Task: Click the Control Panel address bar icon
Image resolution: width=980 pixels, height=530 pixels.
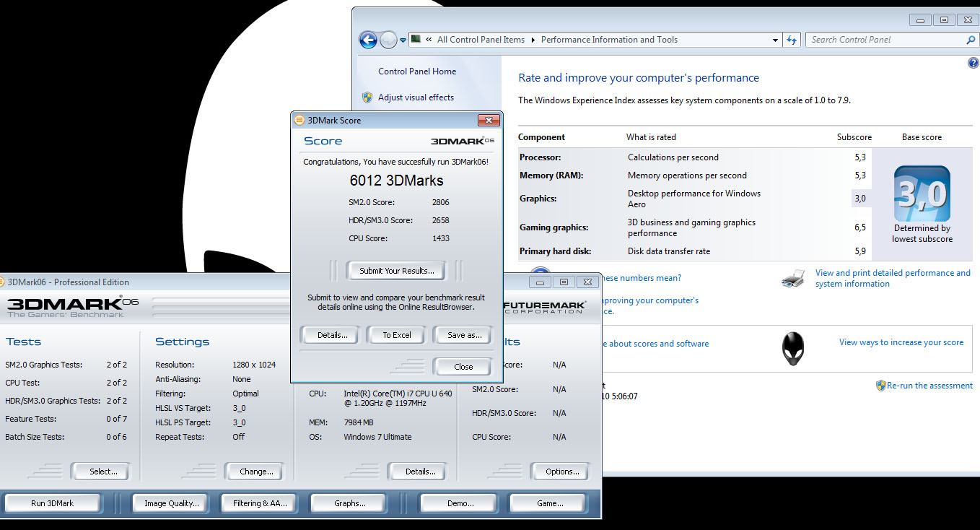Action: point(416,40)
